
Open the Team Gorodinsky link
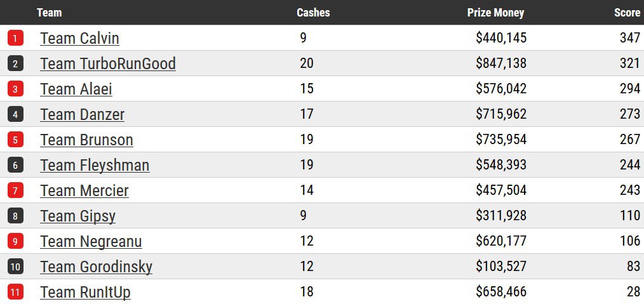96,267
